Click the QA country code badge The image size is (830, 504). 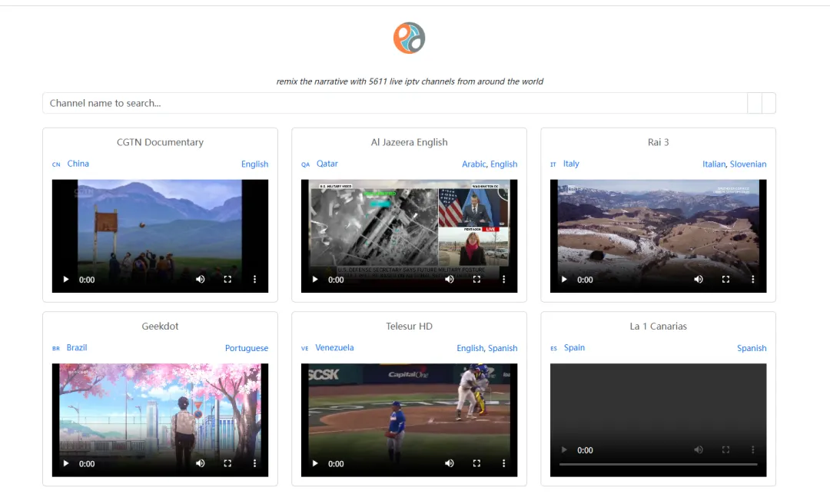click(x=305, y=164)
